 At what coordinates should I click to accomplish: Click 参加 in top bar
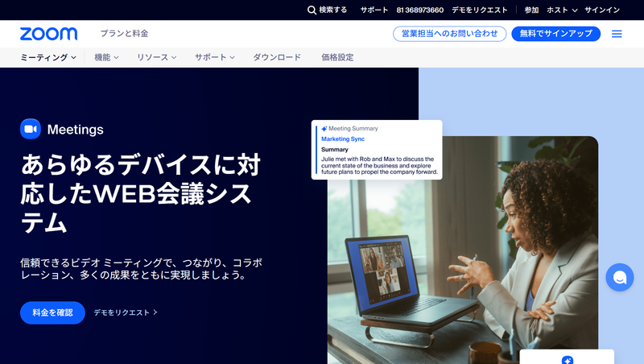click(531, 10)
